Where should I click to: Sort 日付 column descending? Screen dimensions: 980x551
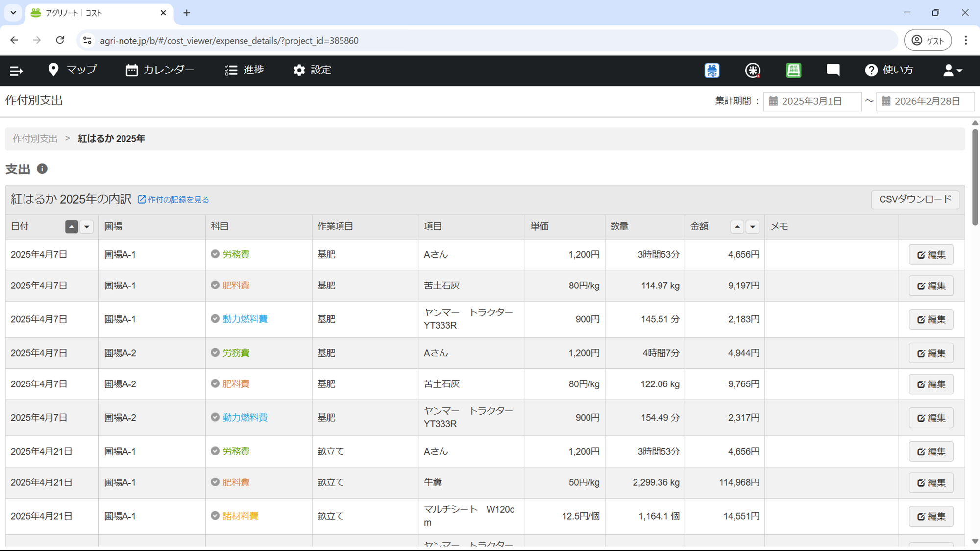pos(87,227)
